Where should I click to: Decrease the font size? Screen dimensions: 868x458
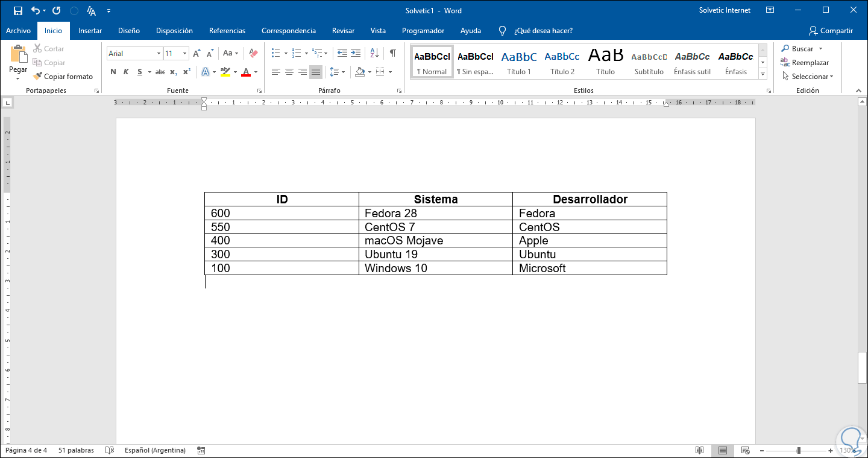pos(210,54)
